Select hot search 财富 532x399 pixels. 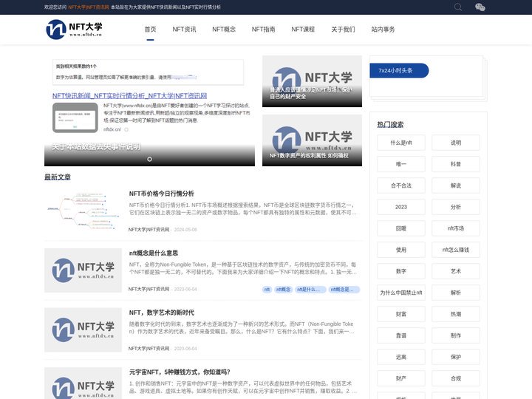pos(401,314)
